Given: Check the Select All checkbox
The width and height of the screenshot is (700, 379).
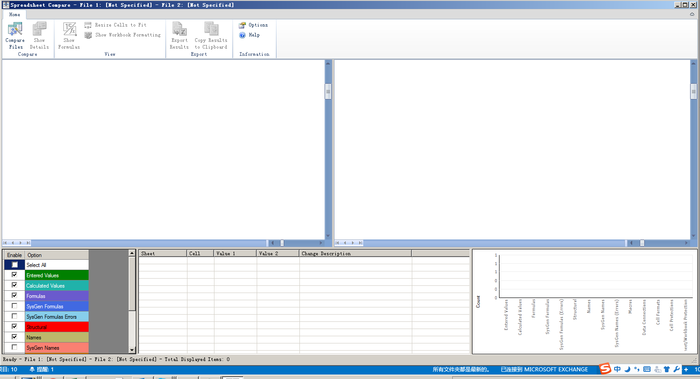Looking at the screenshot, I should click(14, 265).
